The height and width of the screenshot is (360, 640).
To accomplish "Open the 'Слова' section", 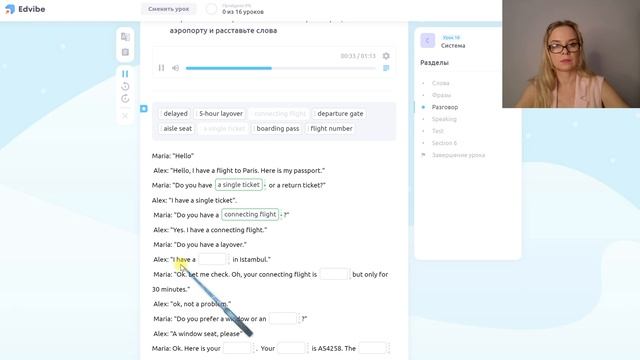I will tap(440, 83).
